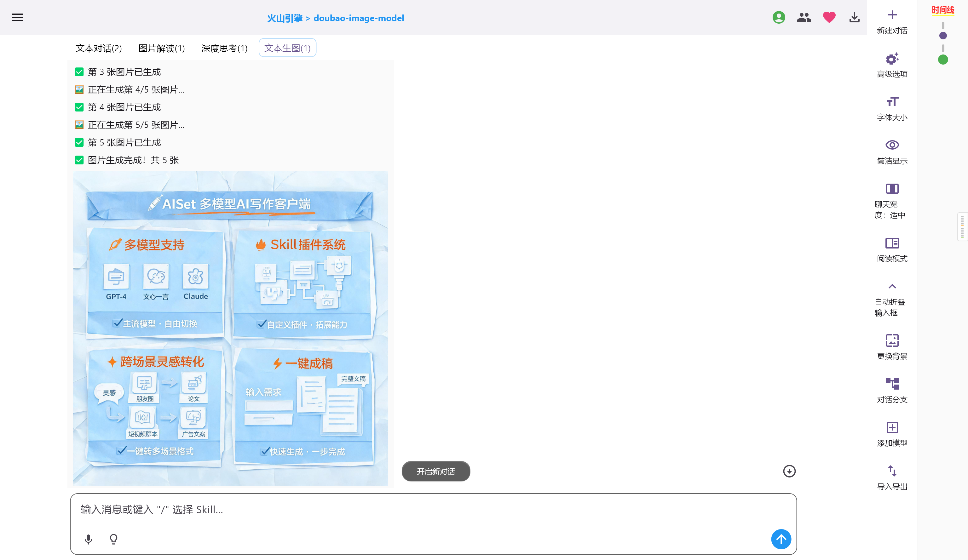This screenshot has height=560, width=968.
Task: Change font size via 字体大小
Action: (892, 109)
